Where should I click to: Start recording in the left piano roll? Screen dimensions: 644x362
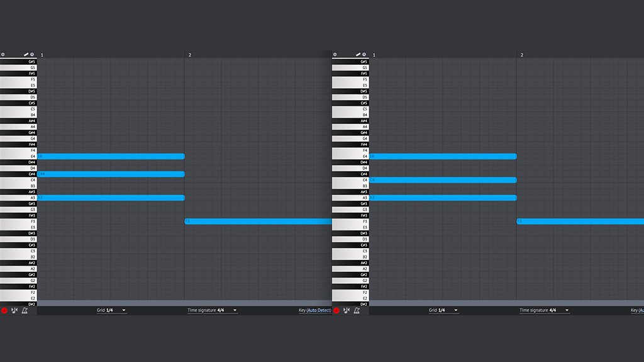(x=4, y=310)
